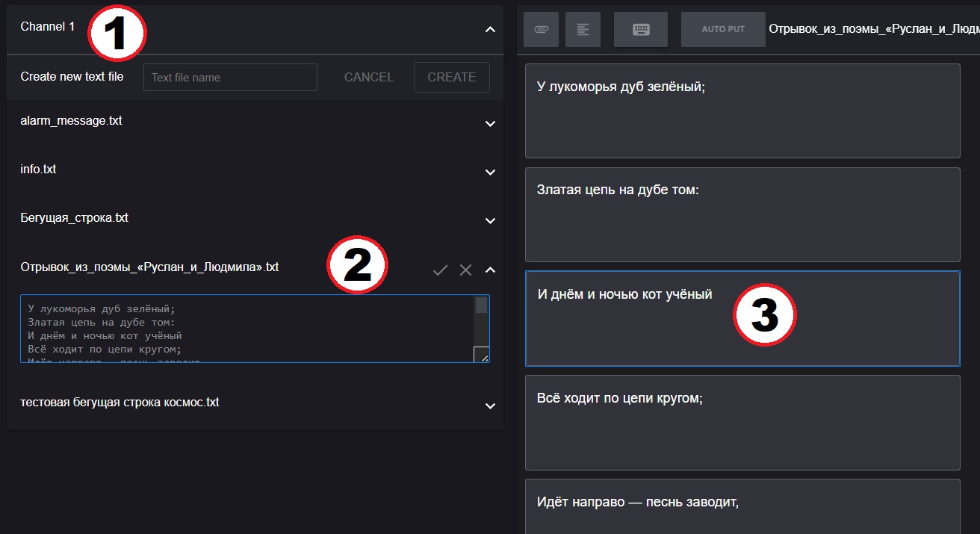
Task: Select the card 'Идёт направо — песнь заводит,'
Action: click(x=742, y=506)
